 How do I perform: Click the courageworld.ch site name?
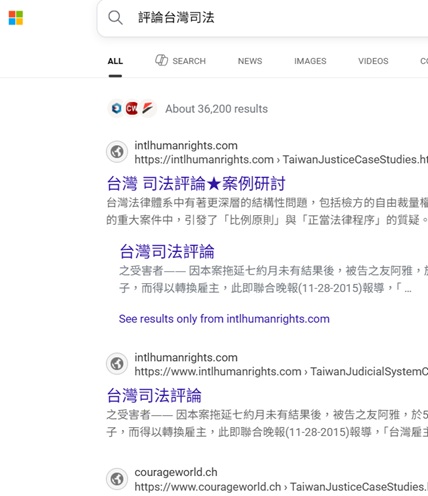[x=176, y=472]
